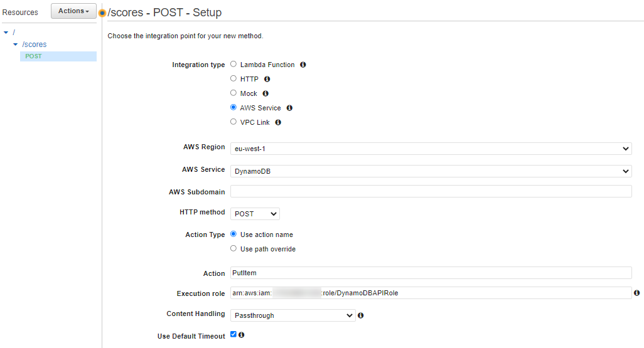Select the /scores resource
This screenshot has width=644, height=348.
coord(35,45)
